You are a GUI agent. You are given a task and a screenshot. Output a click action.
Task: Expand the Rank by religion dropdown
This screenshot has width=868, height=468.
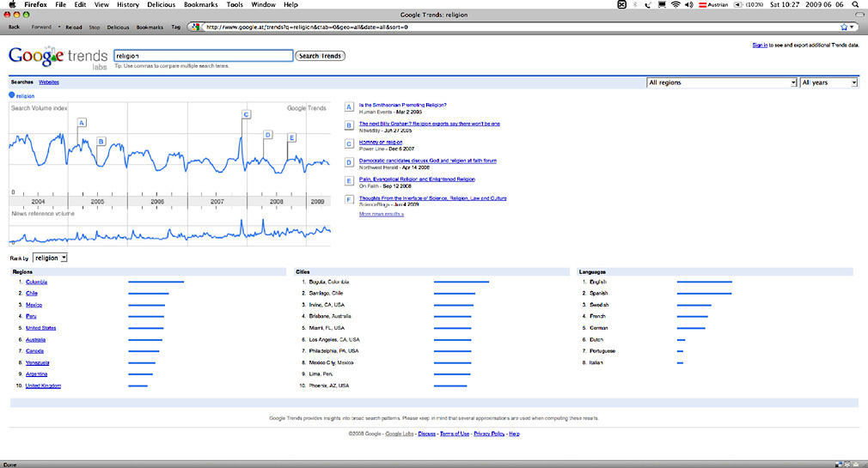[x=50, y=258]
